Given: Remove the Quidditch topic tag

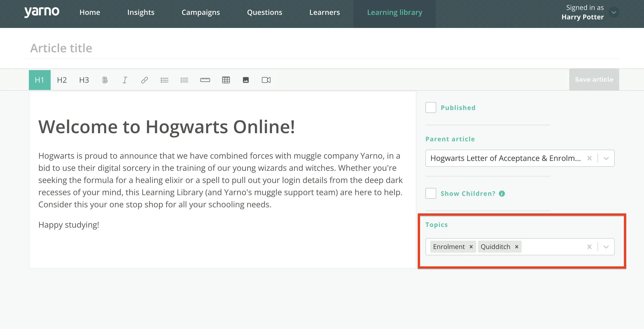Looking at the screenshot, I should pyautogui.click(x=516, y=247).
